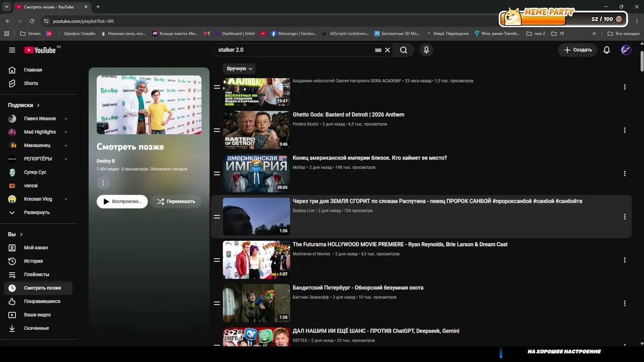Open the on-screen keyboard in search box
The height and width of the screenshot is (362, 644).
(x=378, y=50)
